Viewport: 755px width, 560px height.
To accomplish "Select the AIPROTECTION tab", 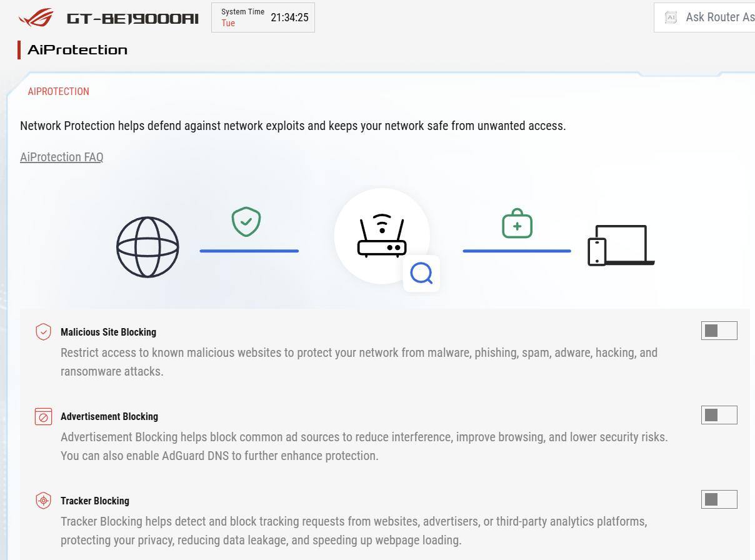I will pos(59,91).
